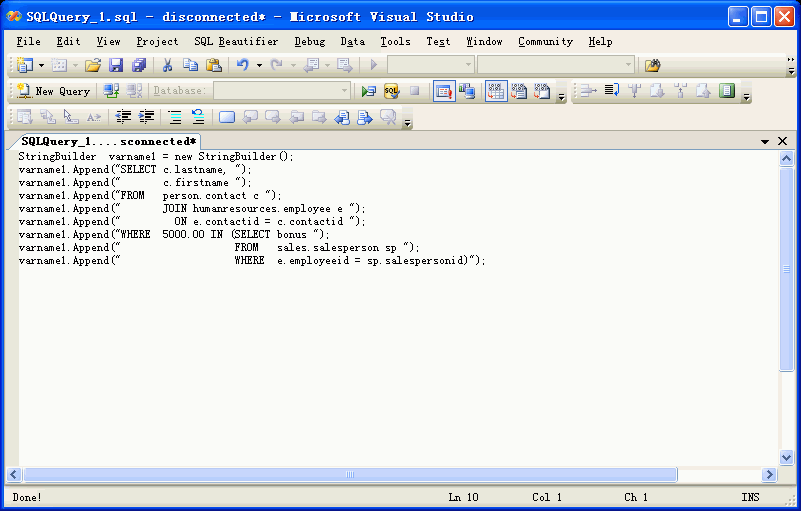The image size is (801, 511).
Task: Expand the New Project dropdown arrow
Action: click(42, 65)
